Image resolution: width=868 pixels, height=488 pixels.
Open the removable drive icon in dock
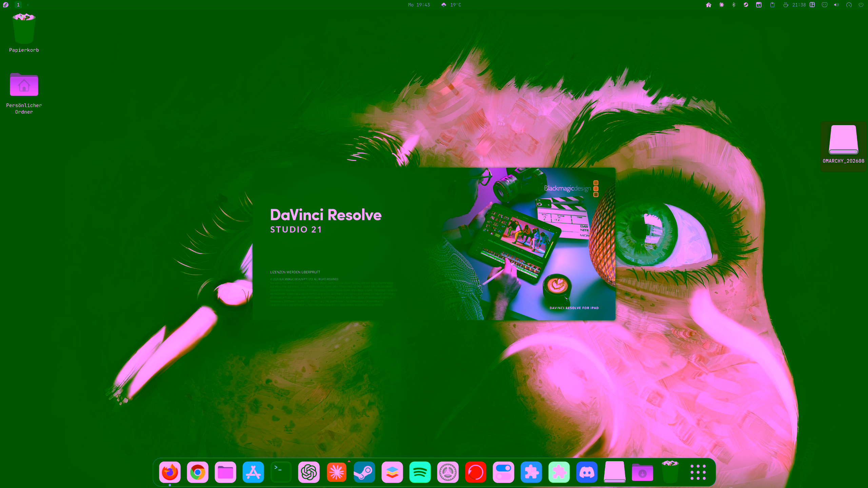click(615, 472)
